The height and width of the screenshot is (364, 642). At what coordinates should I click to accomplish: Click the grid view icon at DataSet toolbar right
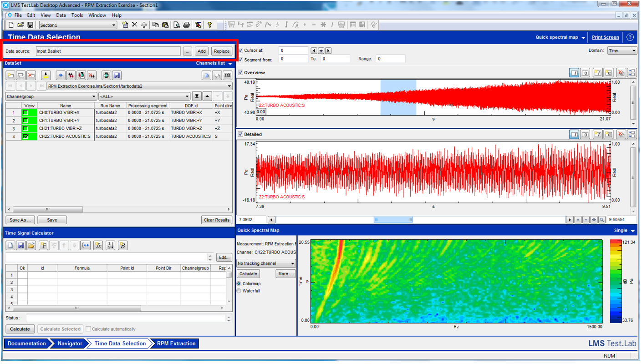(x=227, y=76)
